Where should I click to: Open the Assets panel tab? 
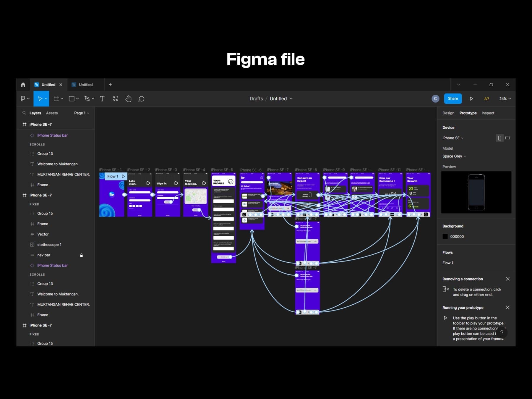pyautogui.click(x=52, y=113)
